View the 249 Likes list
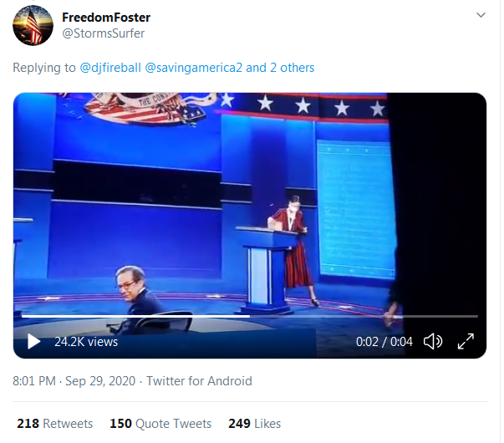The image size is (504, 443). 254,424
